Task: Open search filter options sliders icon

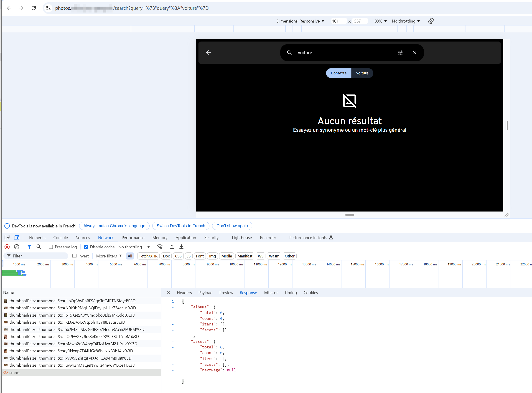Action: pos(400,53)
